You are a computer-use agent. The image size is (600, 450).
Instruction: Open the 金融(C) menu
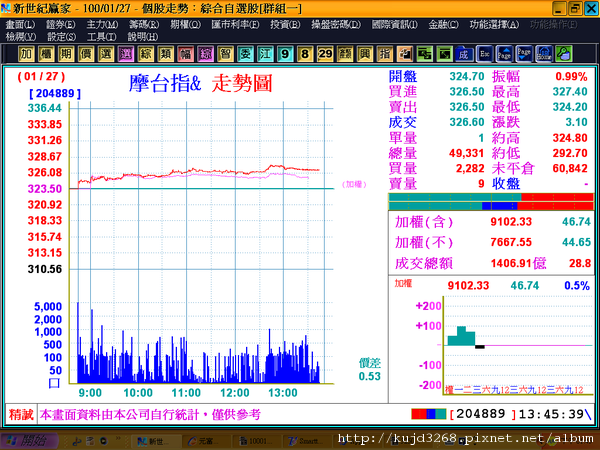tap(443, 25)
